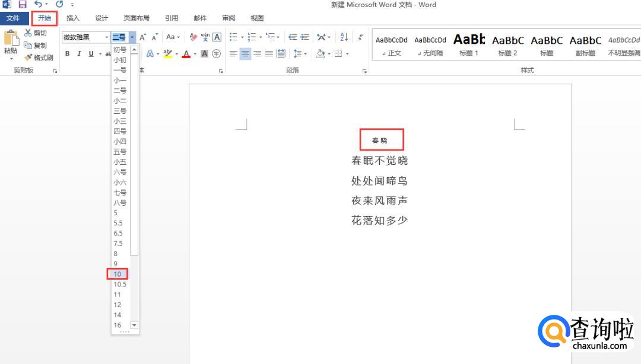Click the Undo arrow icon
This screenshot has width=641, height=364.
point(38,5)
